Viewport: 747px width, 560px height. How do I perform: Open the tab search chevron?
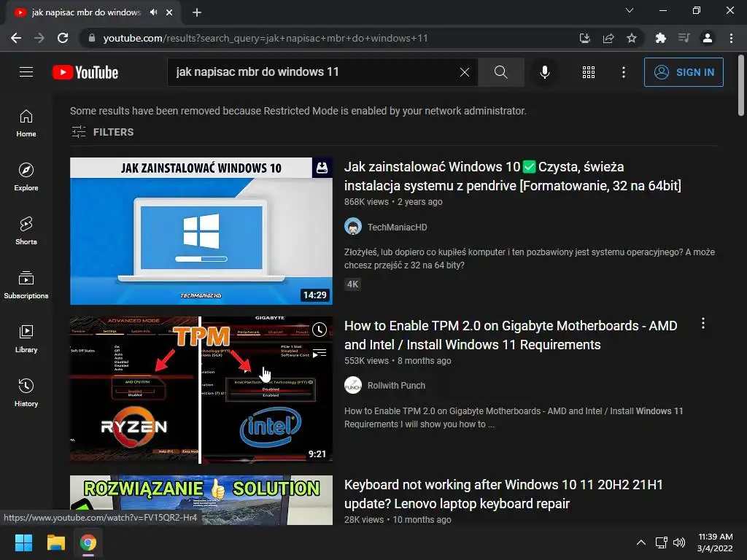pos(630,10)
